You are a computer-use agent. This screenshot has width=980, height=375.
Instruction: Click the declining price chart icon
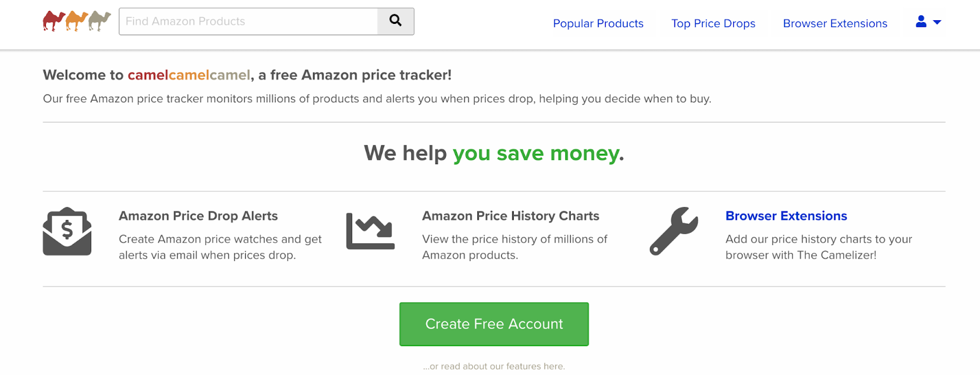pyautogui.click(x=371, y=231)
